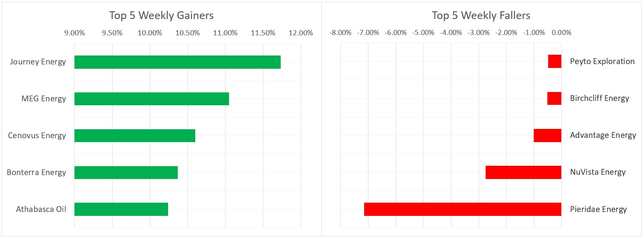Select the Birchcliff Energy red bar
Viewport: 644px width, 238px height.
[x=554, y=98]
